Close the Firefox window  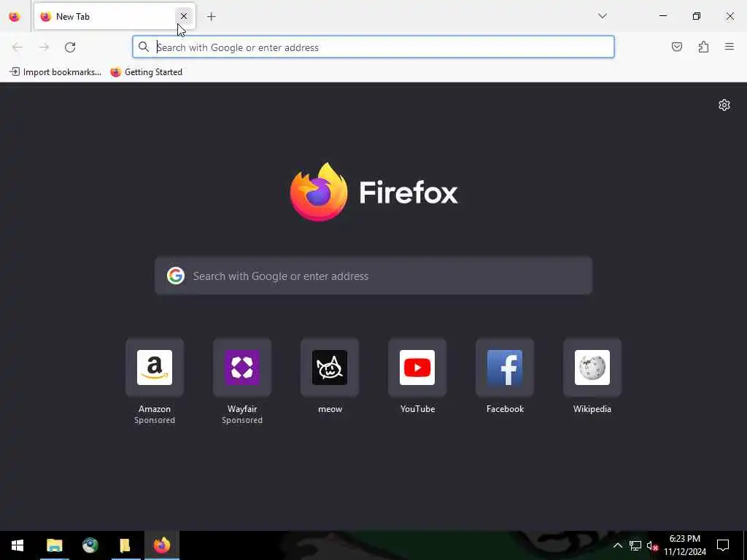tap(729, 16)
